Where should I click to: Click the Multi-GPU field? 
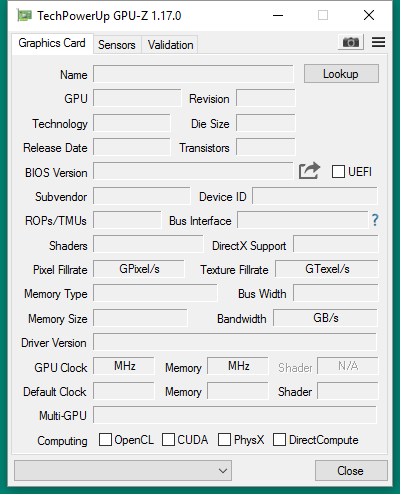point(235,415)
